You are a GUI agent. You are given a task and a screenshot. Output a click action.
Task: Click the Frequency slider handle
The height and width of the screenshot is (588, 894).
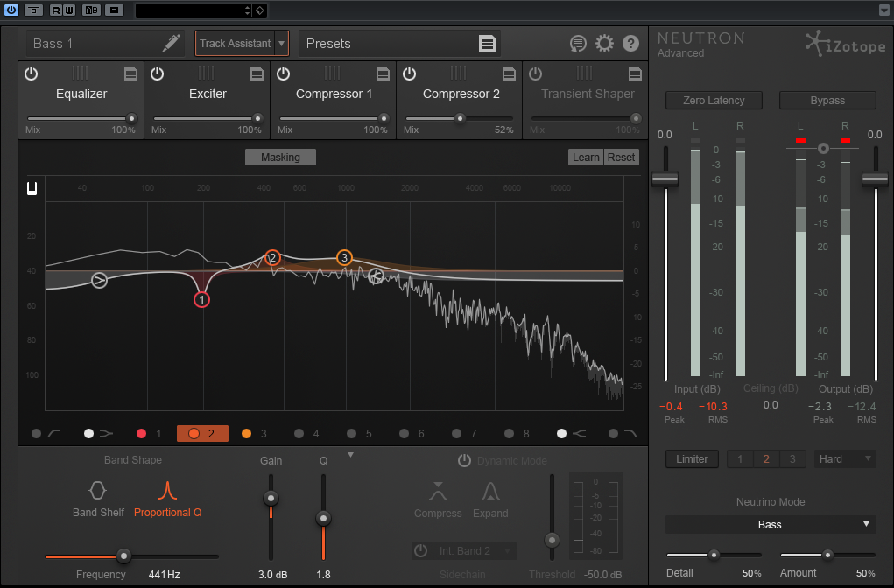(123, 556)
